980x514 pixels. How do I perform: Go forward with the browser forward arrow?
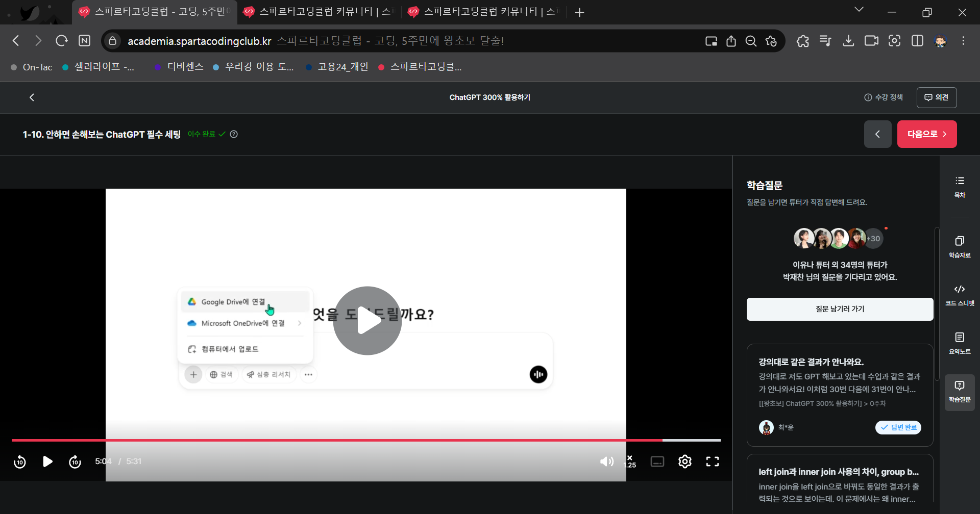pos(38,41)
